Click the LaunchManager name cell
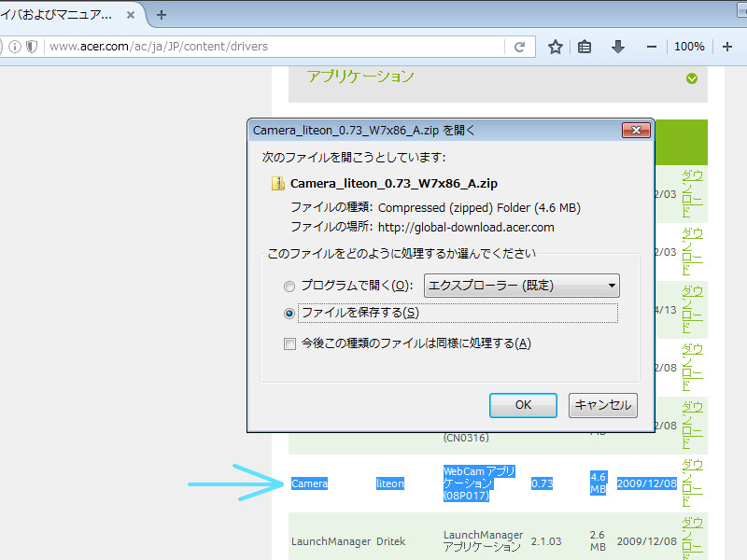This screenshot has width=747, height=560. [331, 541]
